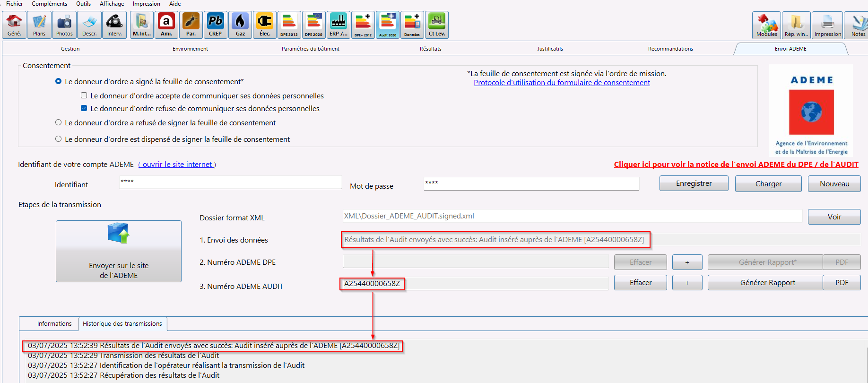Click the + button on ADEME DPE row
868x383 pixels.
click(687, 262)
